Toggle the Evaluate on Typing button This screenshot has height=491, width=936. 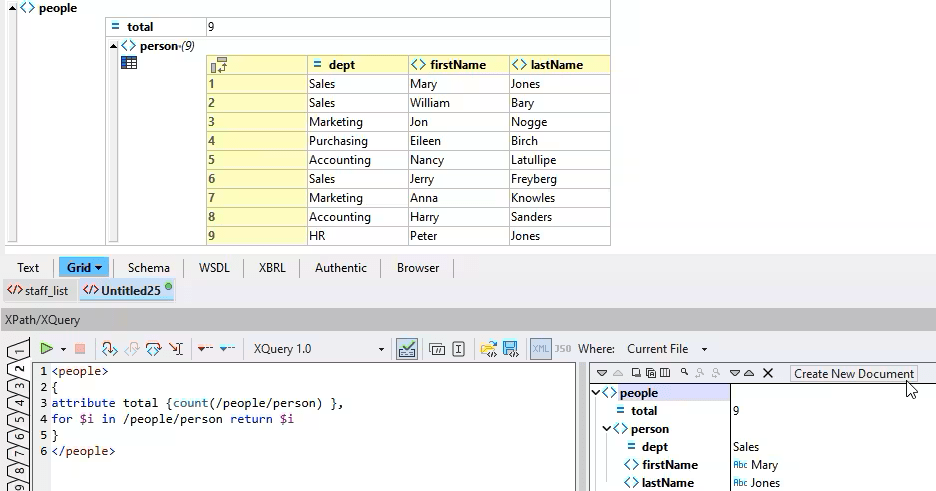[x=406, y=349]
